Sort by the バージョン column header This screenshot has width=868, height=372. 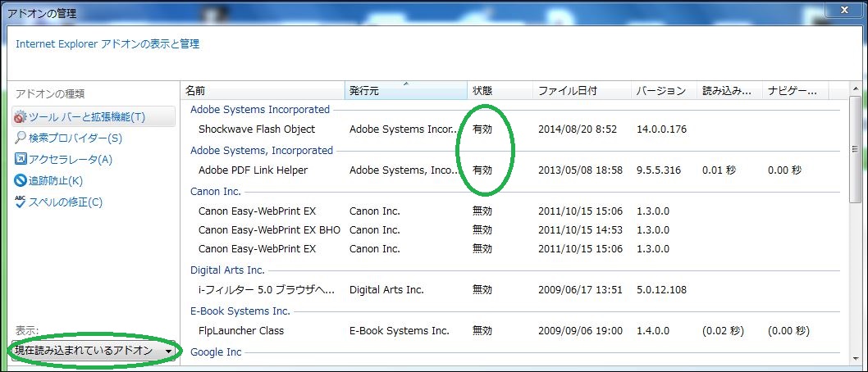pos(664,91)
